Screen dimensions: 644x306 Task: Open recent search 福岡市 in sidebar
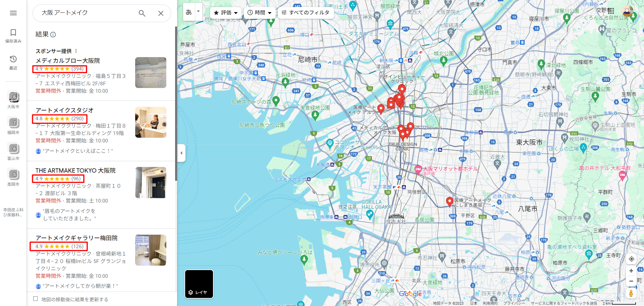click(13, 126)
